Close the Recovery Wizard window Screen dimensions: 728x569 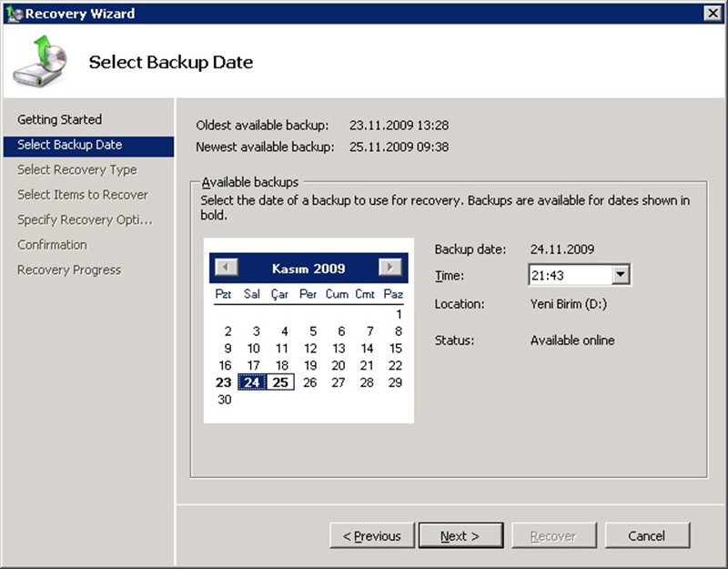(713, 14)
